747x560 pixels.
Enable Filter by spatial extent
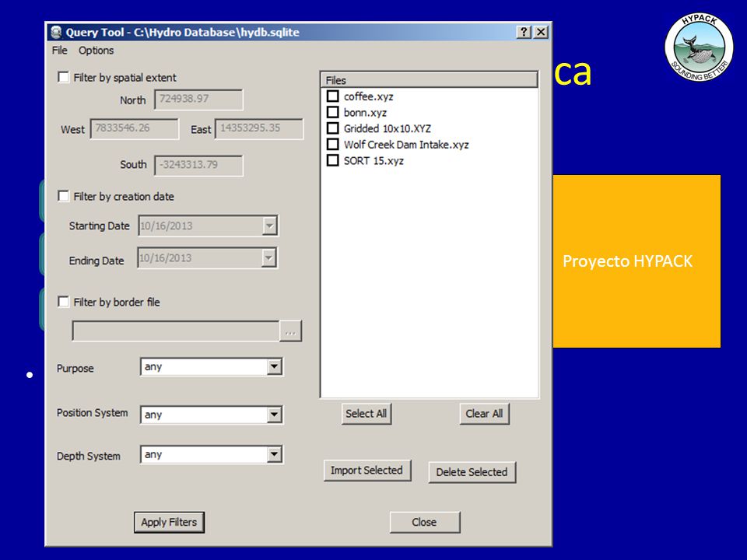click(x=63, y=77)
